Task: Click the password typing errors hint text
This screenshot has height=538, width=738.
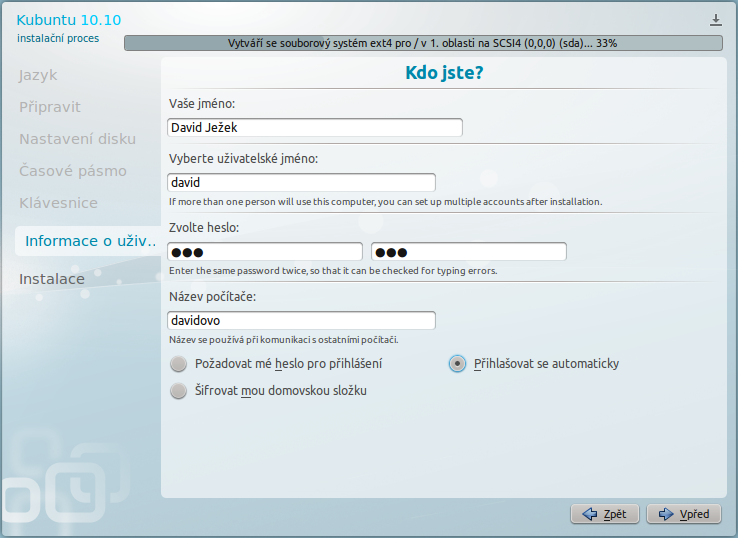Action: tap(333, 271)
